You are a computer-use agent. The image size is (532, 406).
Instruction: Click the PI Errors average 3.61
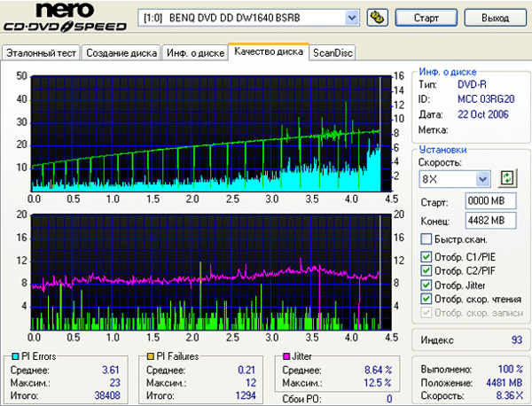pos(111,370)
